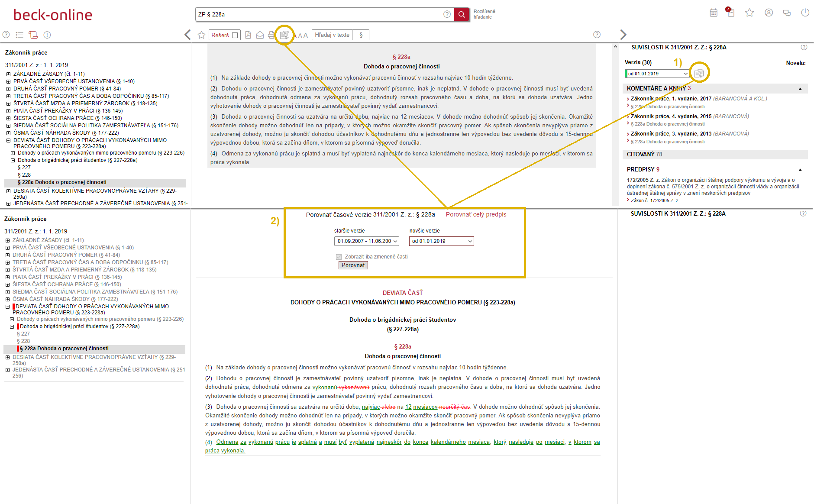Collapse Komentáre a knihy section
This screenshot has width=814, height=504.
coord(800,89)
